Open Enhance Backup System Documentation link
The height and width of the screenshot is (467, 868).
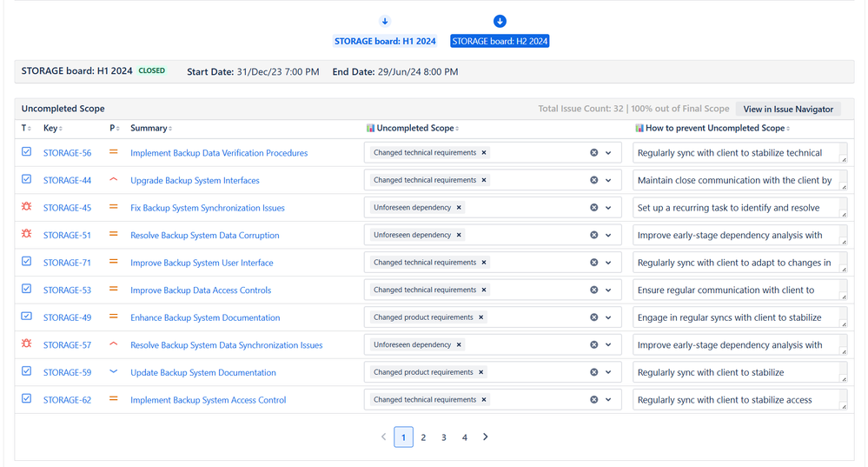click(205, 317)
